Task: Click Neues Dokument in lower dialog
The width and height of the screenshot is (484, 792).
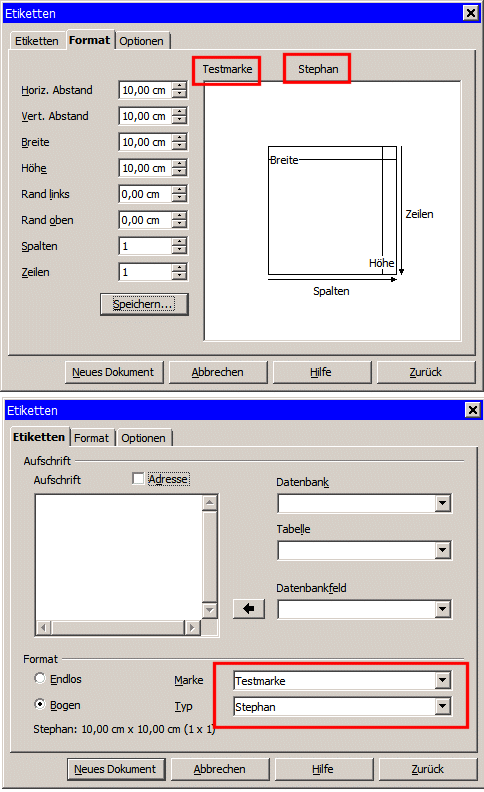Action: click(116, 769)
